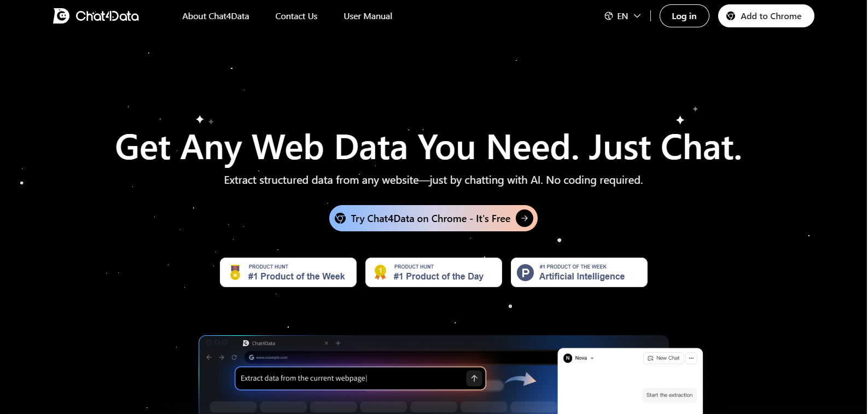
Task: Expand the Nova account dropdown
Action: 592,358
